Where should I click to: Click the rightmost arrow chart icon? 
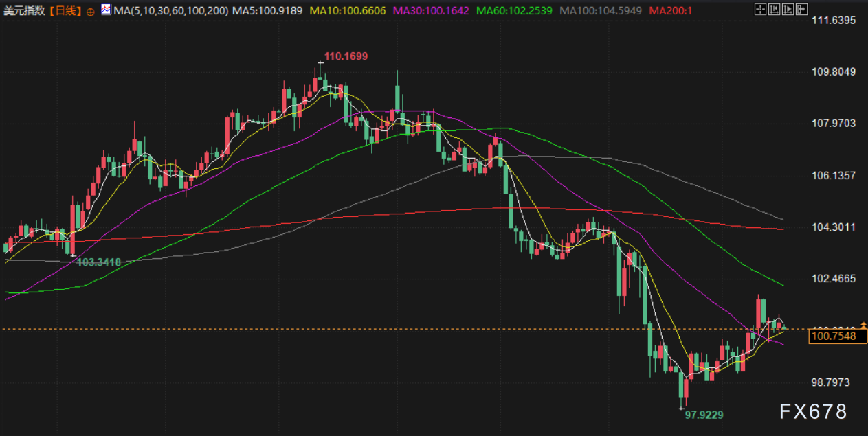pyautogui.click(x=801, y=10)
